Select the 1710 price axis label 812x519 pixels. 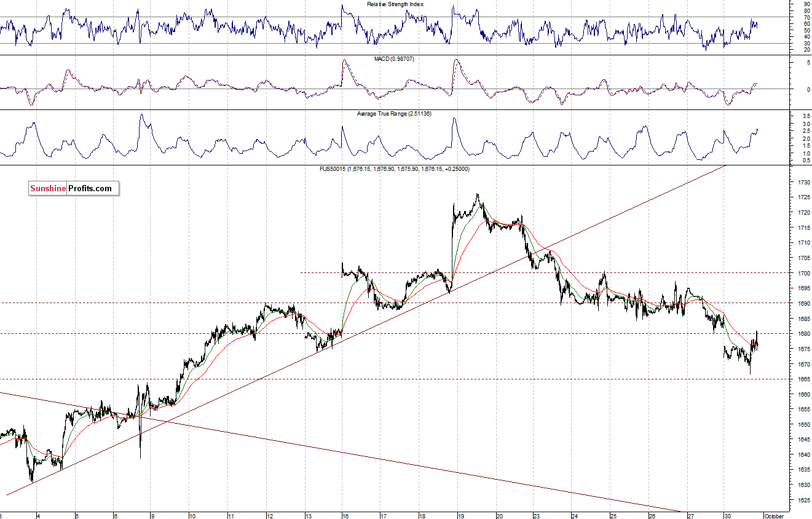point(803,243)
